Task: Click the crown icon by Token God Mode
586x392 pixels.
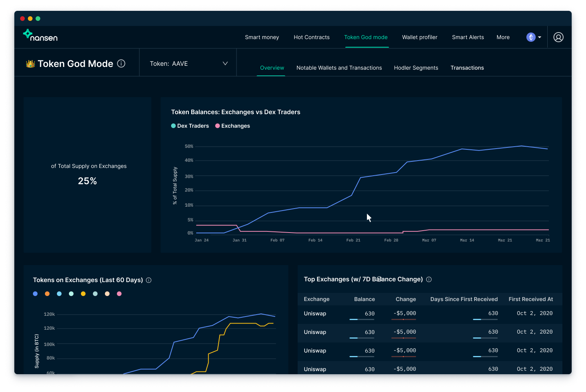Action: coord(30,64)
